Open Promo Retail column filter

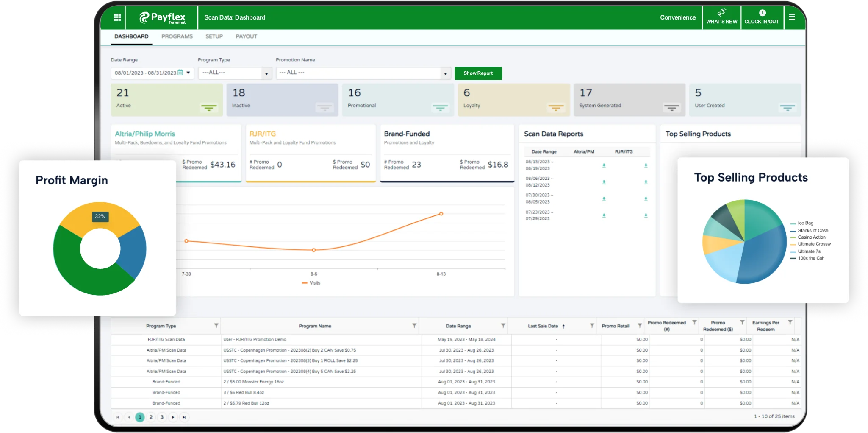tap(640, 326)
